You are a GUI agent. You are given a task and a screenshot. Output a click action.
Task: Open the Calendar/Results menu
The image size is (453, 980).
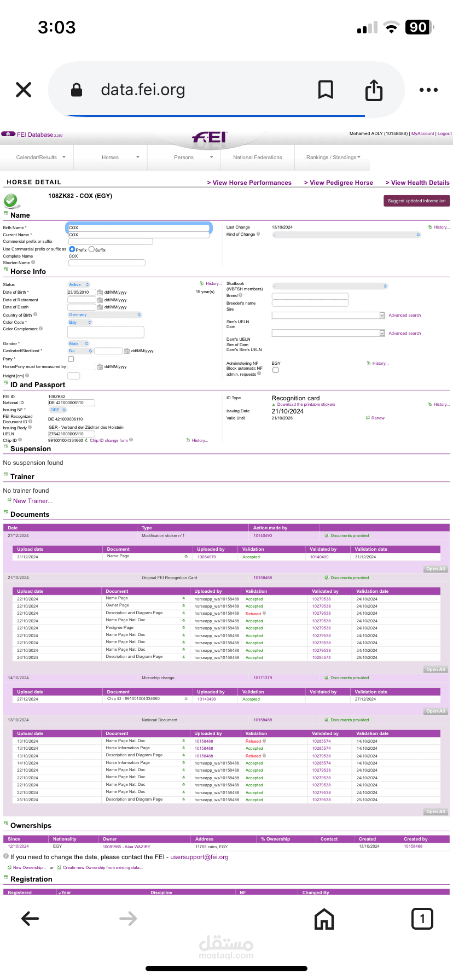point(37,157)
